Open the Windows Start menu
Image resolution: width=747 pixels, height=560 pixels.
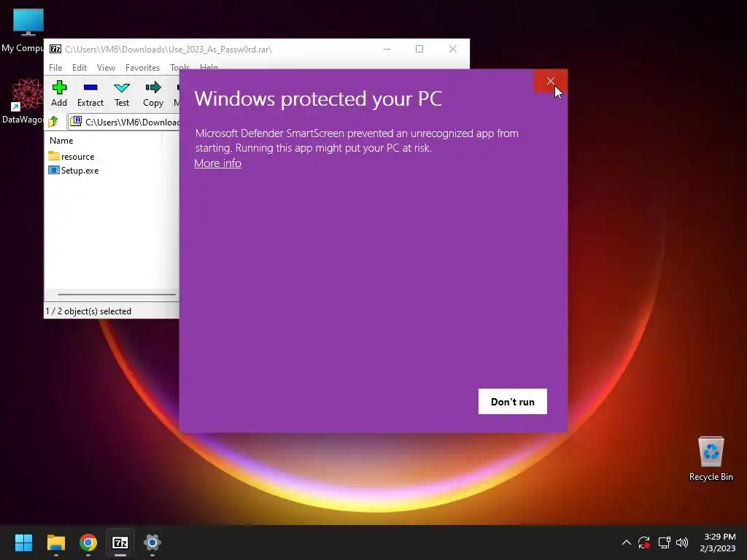(23, 542)
